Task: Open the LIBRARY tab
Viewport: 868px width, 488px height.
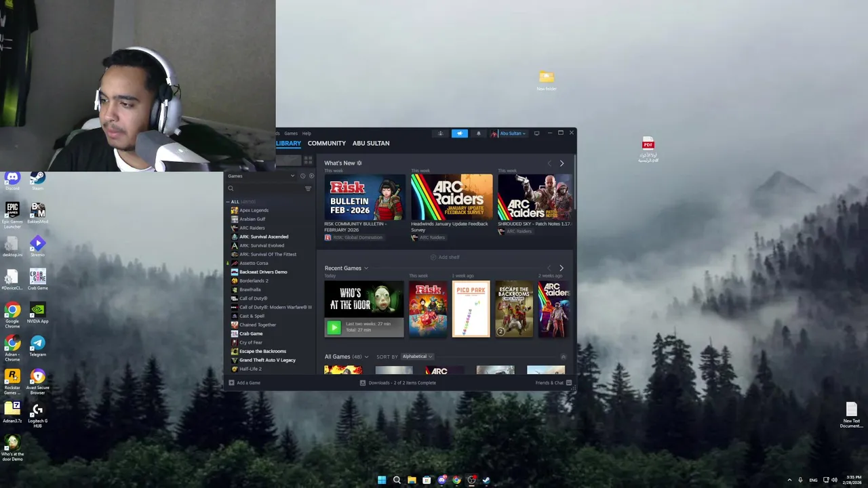Action: coord(288,143)
